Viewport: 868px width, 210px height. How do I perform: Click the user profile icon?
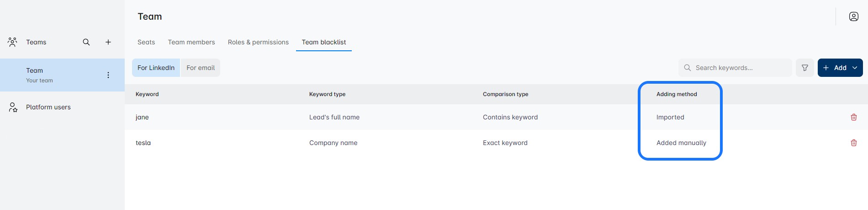coord(853,16)
